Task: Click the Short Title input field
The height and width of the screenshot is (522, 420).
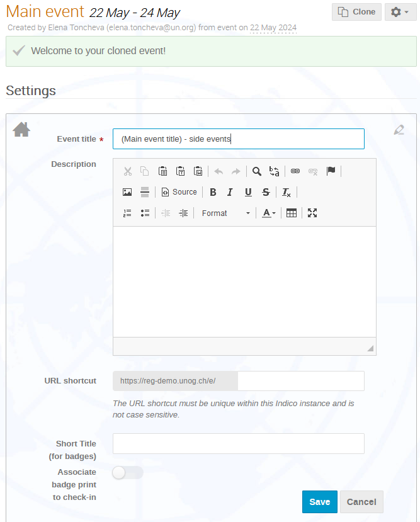Action: (x=238, y=443)
